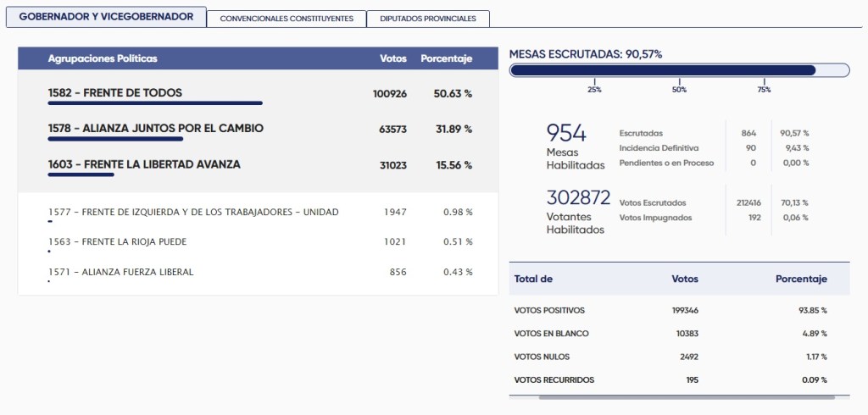Click the Votos en Blanco row
Screen dimensions: 868x415
click(x=679, y=334)
